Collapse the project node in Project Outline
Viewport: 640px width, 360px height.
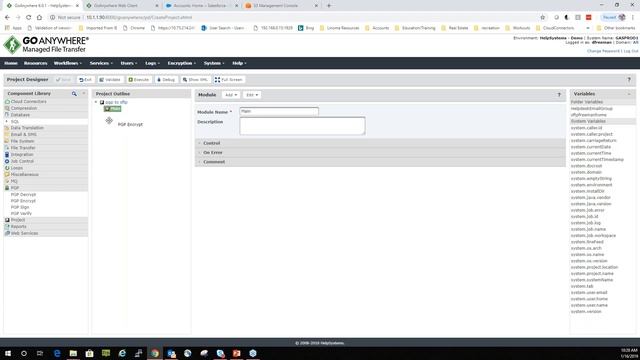click(96, 102)
